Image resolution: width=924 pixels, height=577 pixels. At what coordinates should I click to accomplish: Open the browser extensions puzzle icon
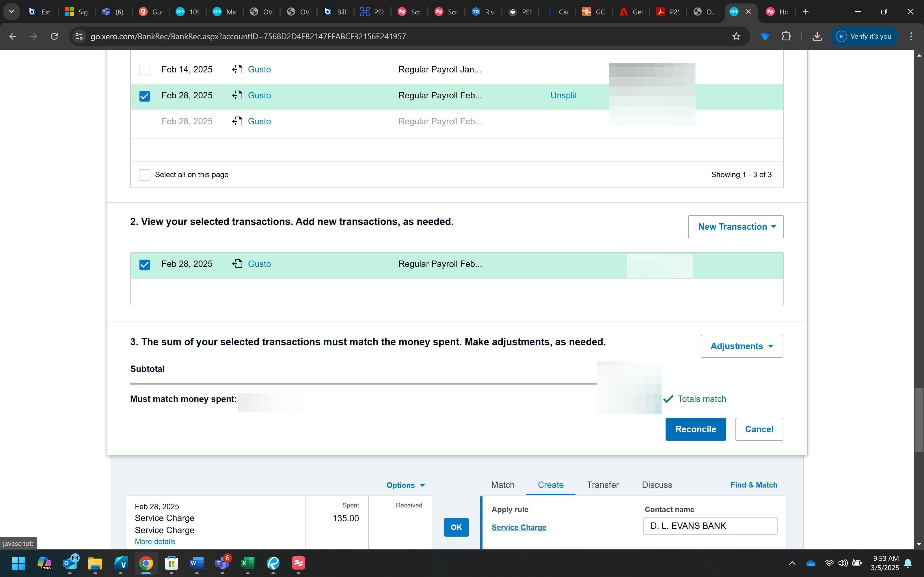[x=786, y=36]
